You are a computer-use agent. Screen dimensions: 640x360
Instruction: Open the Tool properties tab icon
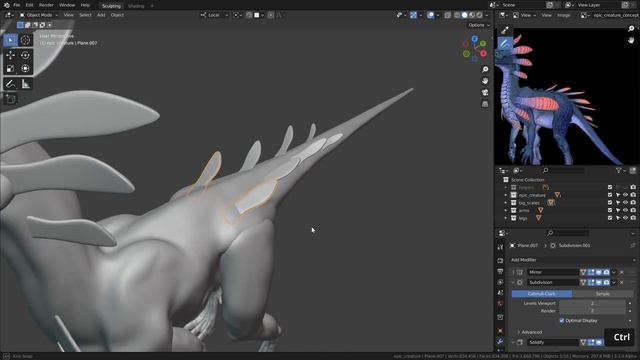[500, 247]
